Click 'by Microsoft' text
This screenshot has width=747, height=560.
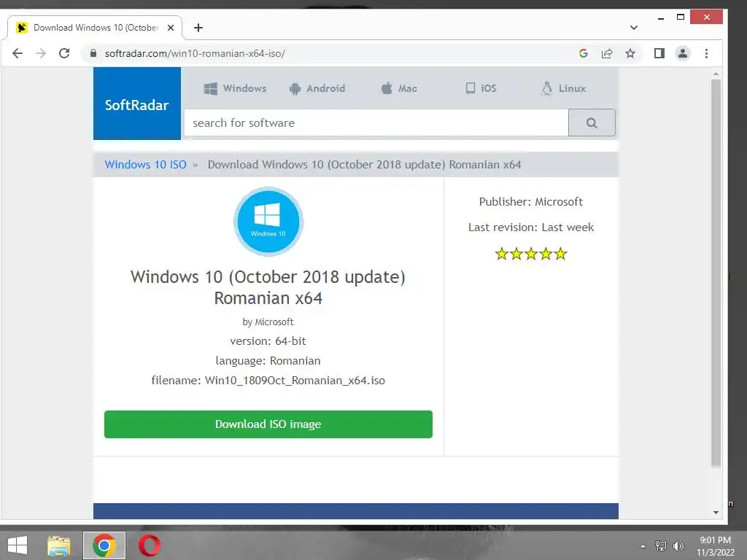[268, 322]
